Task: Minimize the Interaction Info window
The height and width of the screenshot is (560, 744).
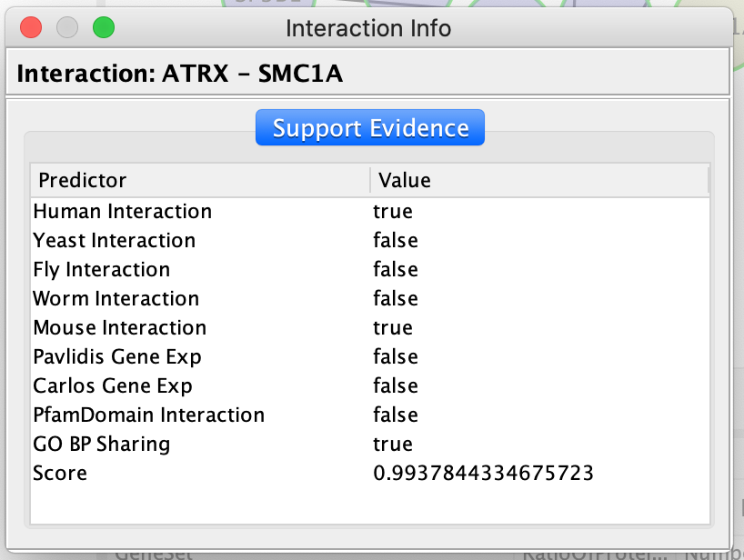Action: [x=67, y=27]
